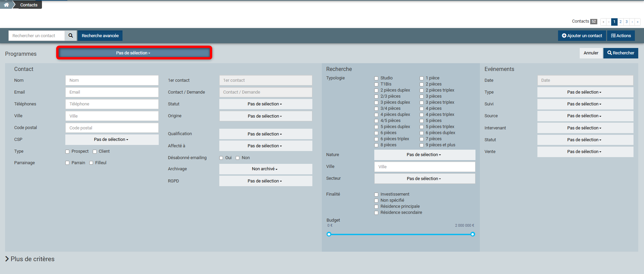Click the budget slider maximum handle
This screenshot has width=644, height=274.
click(473, 234)
